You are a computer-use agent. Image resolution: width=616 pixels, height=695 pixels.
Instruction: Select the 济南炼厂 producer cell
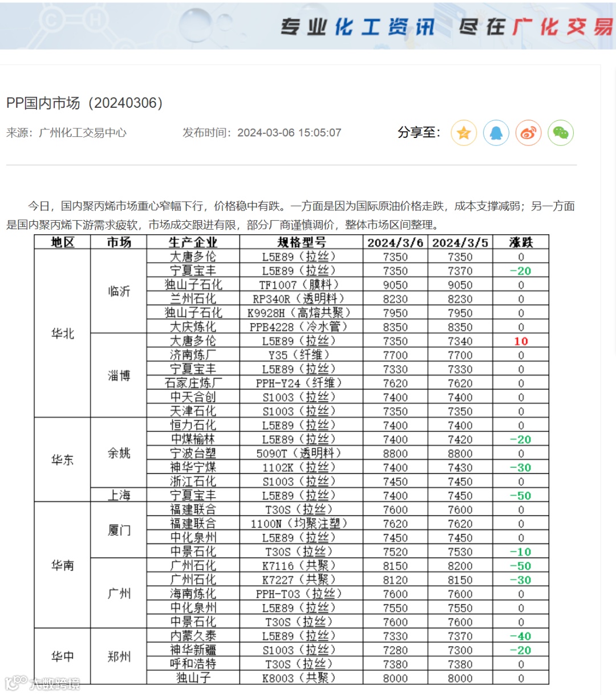193,355
